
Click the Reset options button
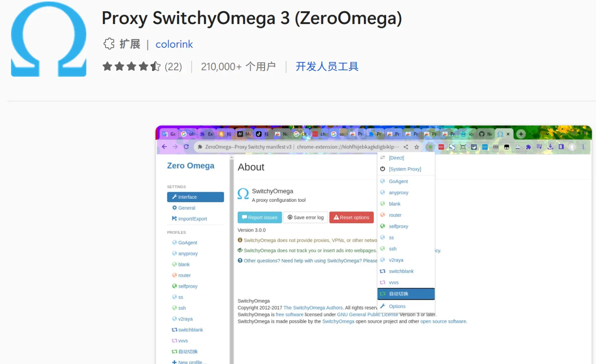(352, 217)
